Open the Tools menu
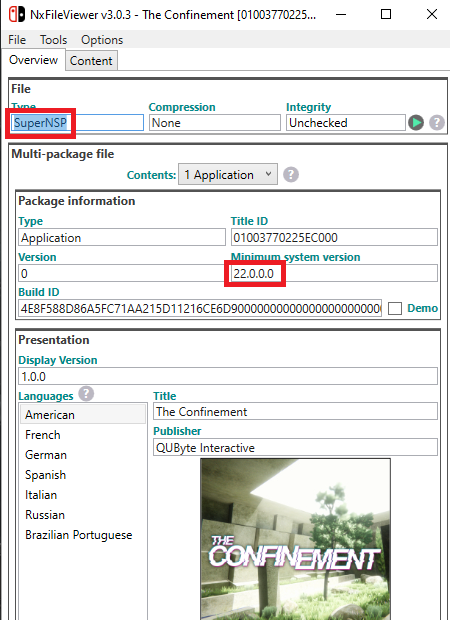Screen dimensions: 450x620 click(53, 40)
